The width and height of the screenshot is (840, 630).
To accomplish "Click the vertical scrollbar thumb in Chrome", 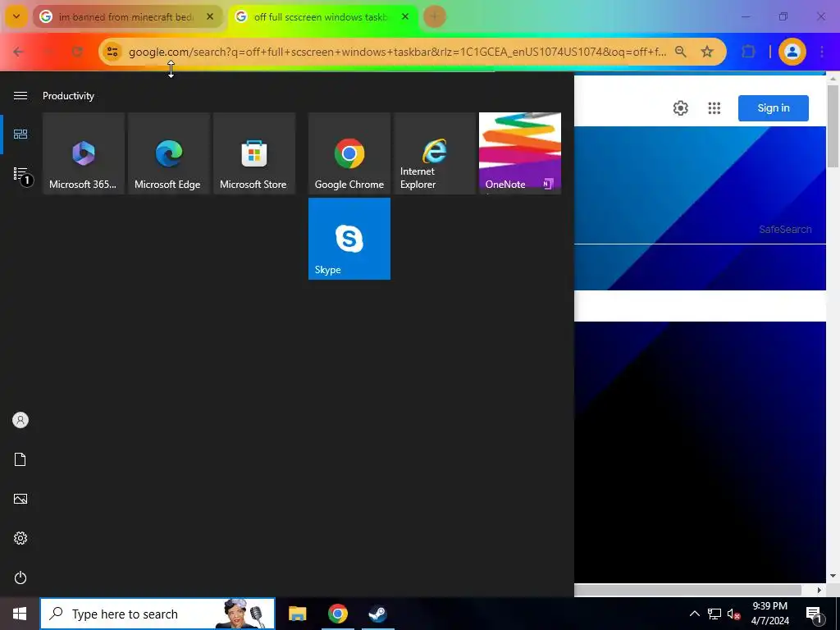I will pyautogui.click(x=833, y=126).
